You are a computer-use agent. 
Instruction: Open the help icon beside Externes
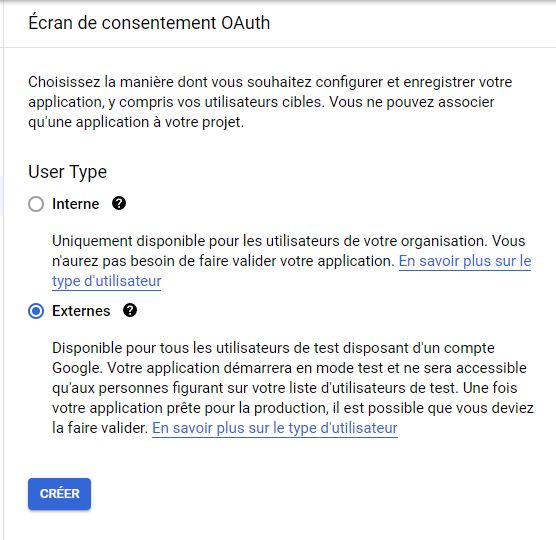tap(130, 311)
